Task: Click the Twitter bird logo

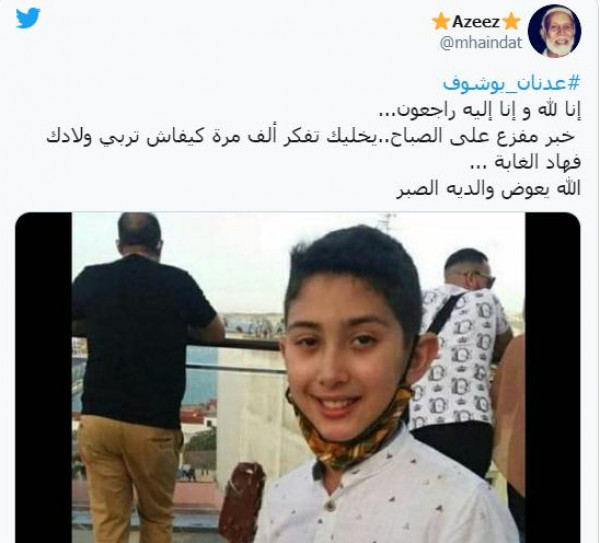Action: pos(28,18)
